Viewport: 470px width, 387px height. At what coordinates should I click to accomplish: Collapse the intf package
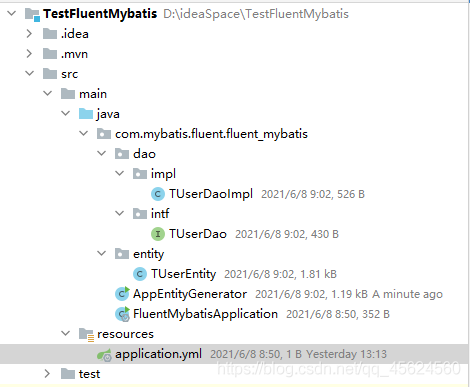[119, 213]
